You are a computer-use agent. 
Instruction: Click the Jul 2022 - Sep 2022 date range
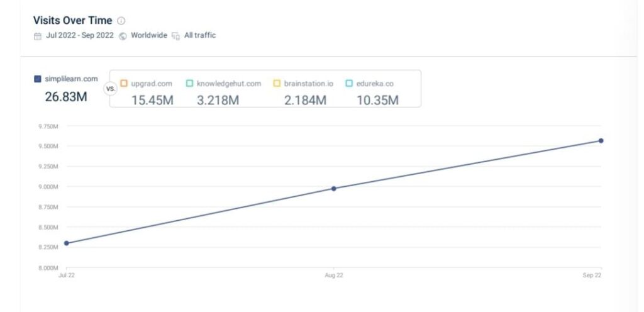[80, 35]
